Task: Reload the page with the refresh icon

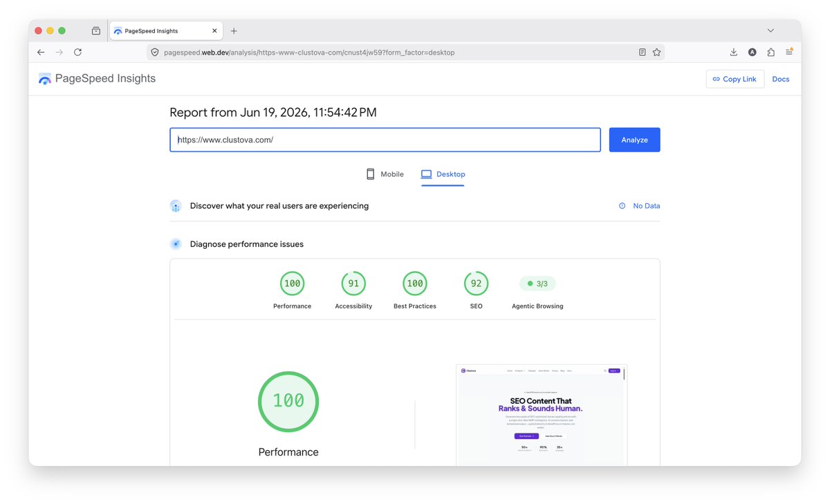Action: 77,52
